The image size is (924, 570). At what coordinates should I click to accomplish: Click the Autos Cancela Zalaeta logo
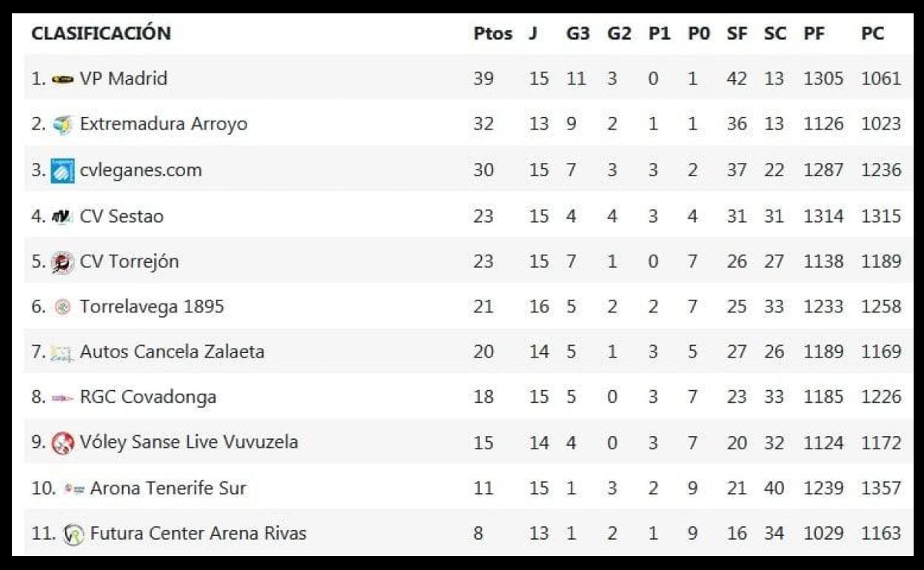(62, 353)
